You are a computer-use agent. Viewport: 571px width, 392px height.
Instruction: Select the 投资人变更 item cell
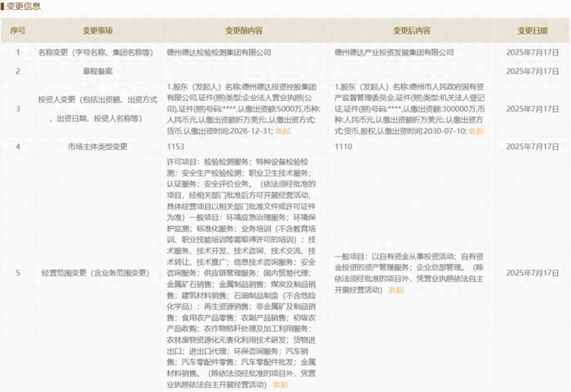(98, 109)
